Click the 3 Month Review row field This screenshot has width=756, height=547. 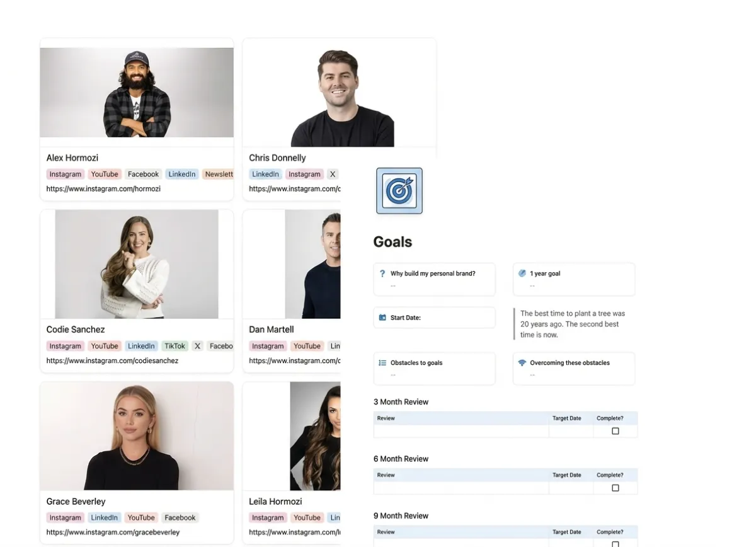pyautogui.click(x=461, y=431)
